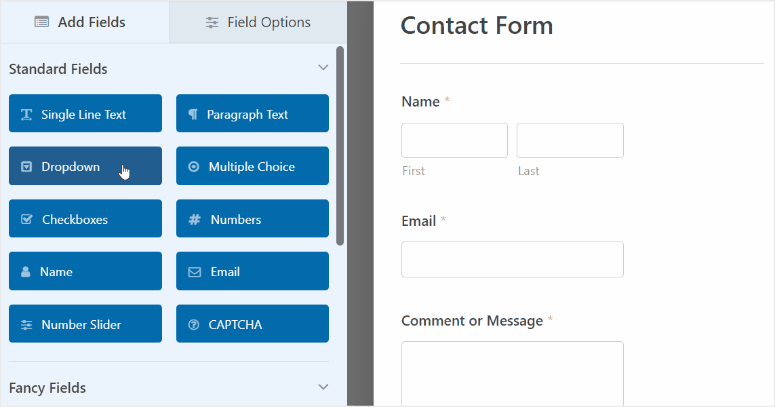Focus the Email input field
The image size is (775, 407).
(512, 259)
